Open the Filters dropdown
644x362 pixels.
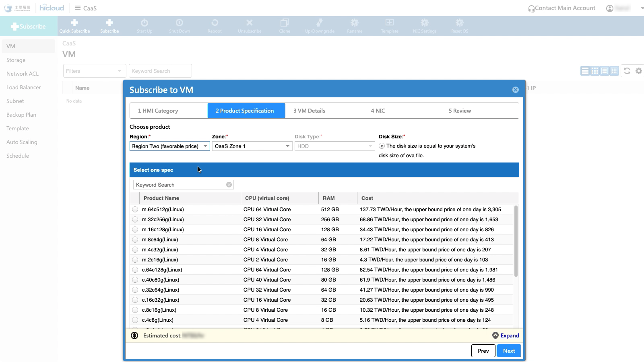tap(95, 71)
